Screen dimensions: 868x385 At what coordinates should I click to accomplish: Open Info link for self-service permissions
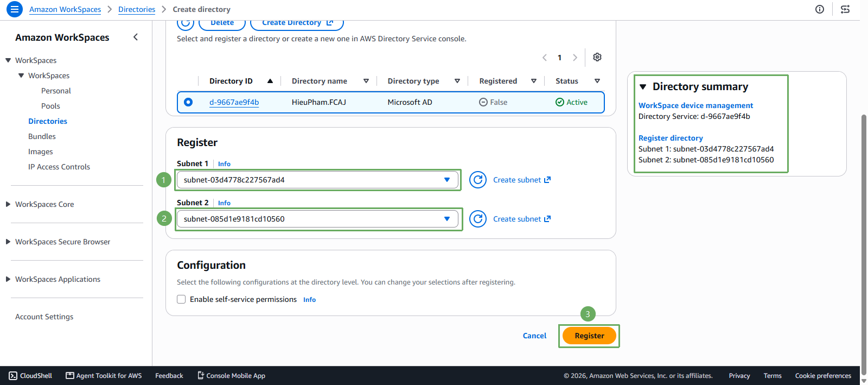pos(309,300)
